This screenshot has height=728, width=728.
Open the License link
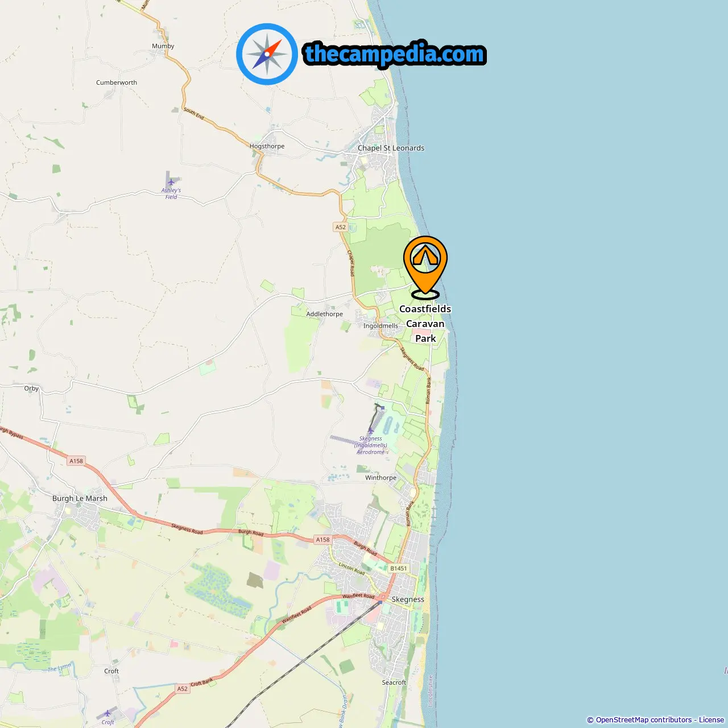(x=712, y=720)
